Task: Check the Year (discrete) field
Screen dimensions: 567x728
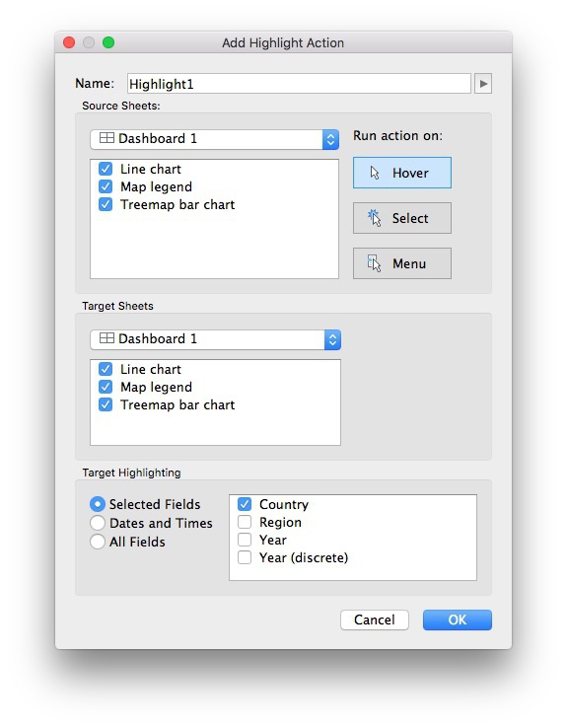Action: point(245,557)
